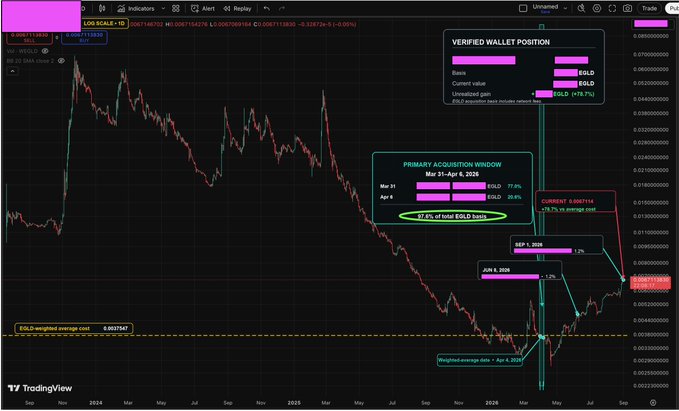Take a chart snapshot with camera icon
This screenshot has height=411, width=679.
tap(627, 8)
